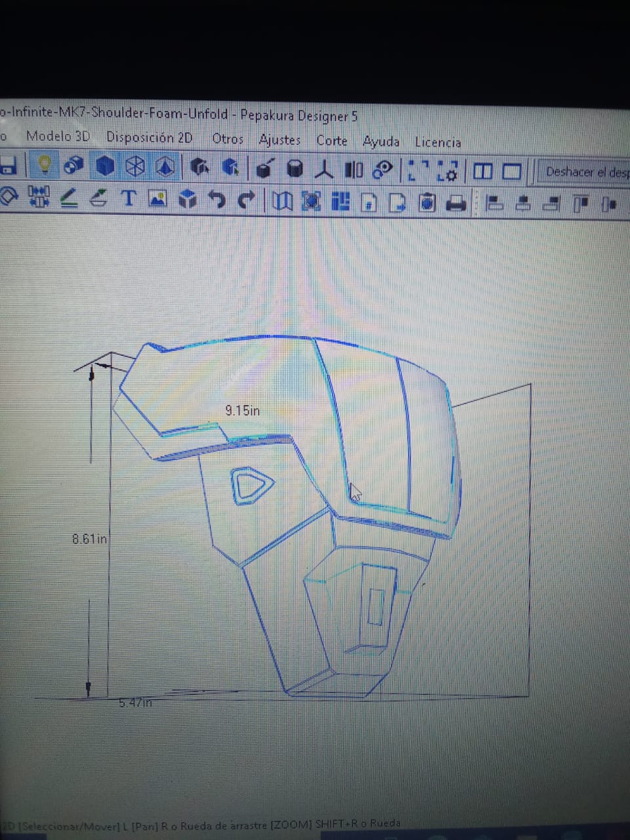The width and height of the screenshot is (630, 840).
Task: Align selected parts to the left
Action: coord(494,204)
